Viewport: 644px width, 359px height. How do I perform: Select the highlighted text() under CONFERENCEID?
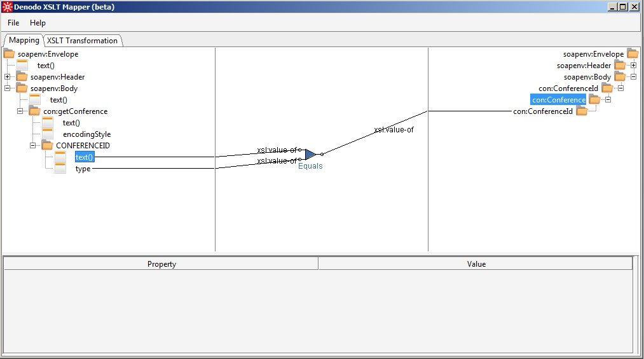(85, 157)
